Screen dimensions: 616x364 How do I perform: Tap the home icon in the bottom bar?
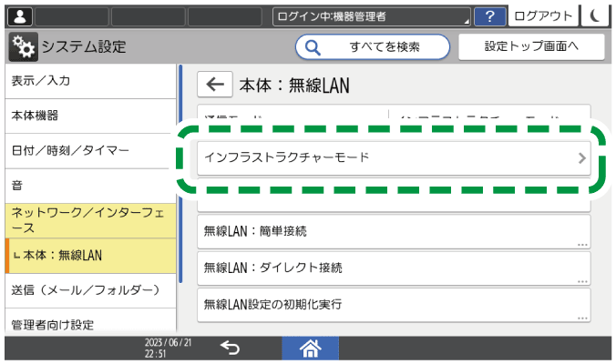(311, 349)
